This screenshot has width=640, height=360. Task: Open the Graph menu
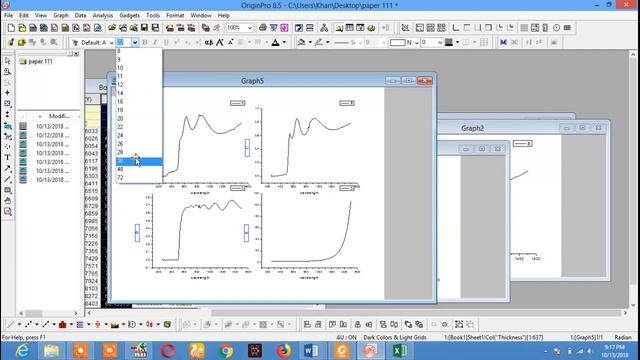pyautogui.click(x=61, y=15)
